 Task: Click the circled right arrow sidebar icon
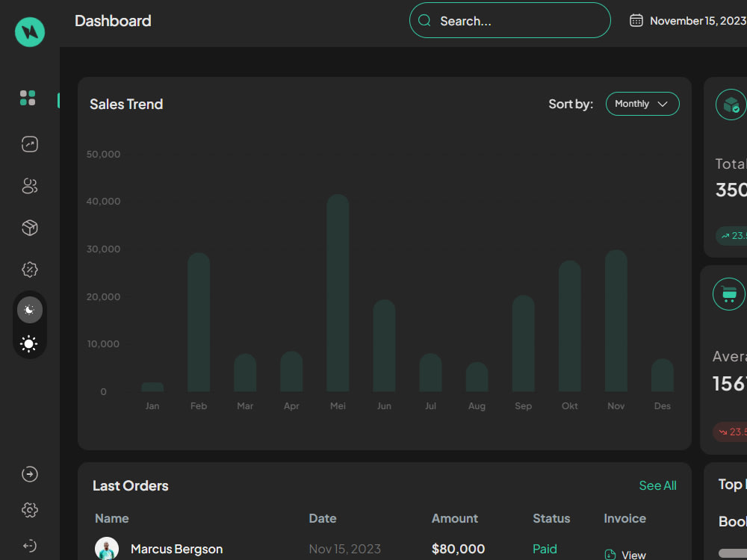pyautogui.click(x=30, y=474)
